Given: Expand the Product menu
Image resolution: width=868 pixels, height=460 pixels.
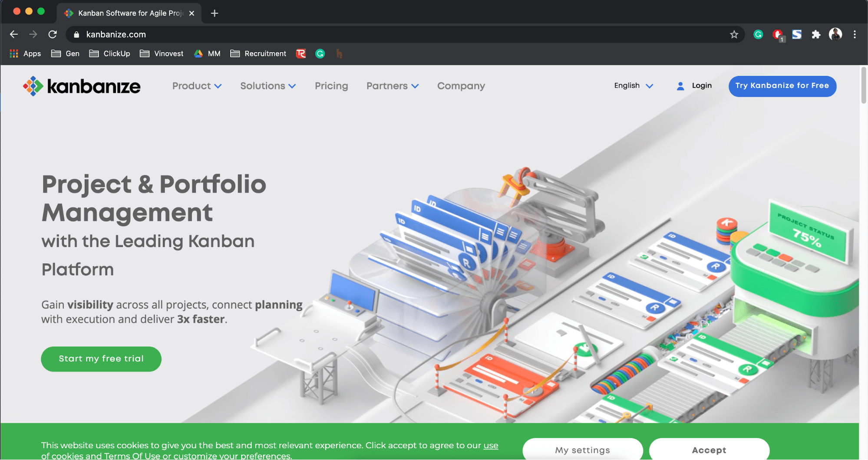Looking at the screenshot, I should pyautogui.click(x=197, y=86).
